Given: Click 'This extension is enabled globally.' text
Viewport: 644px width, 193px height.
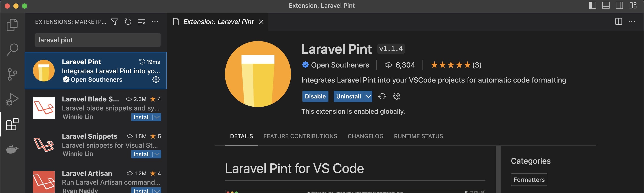Looking at the screenshot, I should pyautogui.click(x=353, y=111).
